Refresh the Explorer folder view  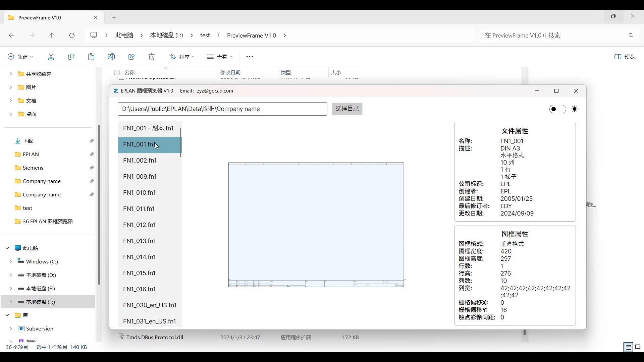pos(72,36)
